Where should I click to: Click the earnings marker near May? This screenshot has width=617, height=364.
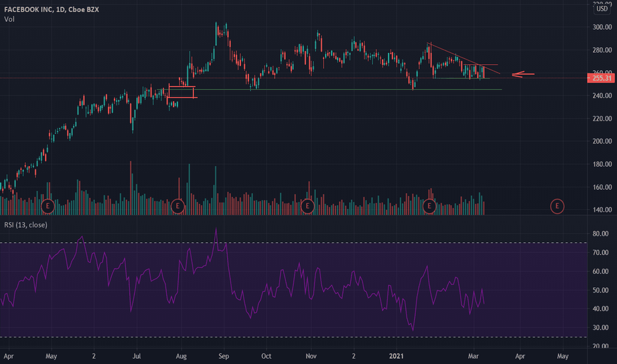coord(48,206)
